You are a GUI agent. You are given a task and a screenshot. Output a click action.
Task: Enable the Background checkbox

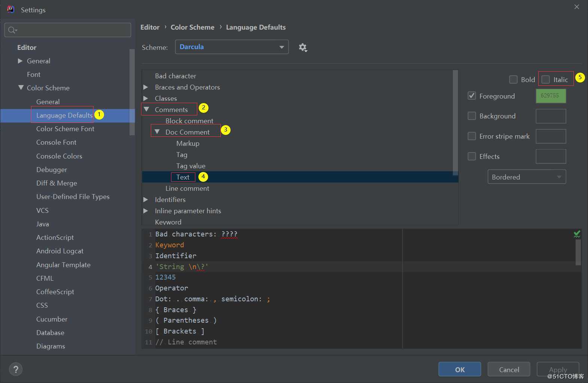click(472, 116)
